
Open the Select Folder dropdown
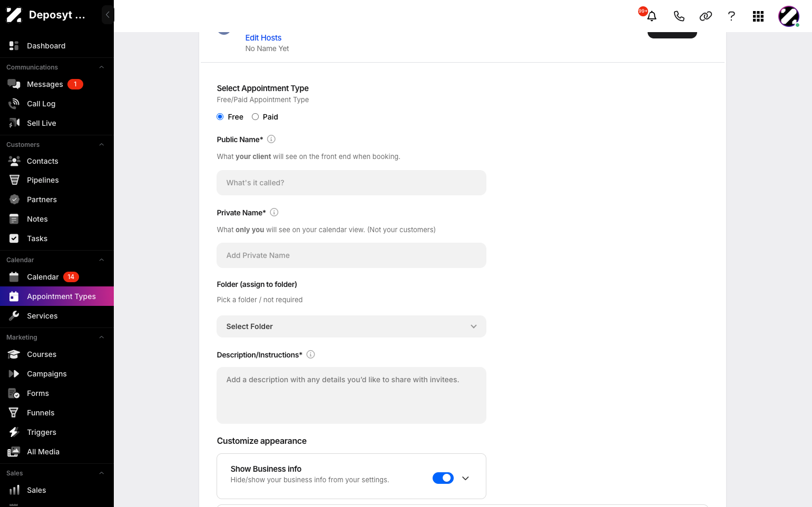click(351, 326)
